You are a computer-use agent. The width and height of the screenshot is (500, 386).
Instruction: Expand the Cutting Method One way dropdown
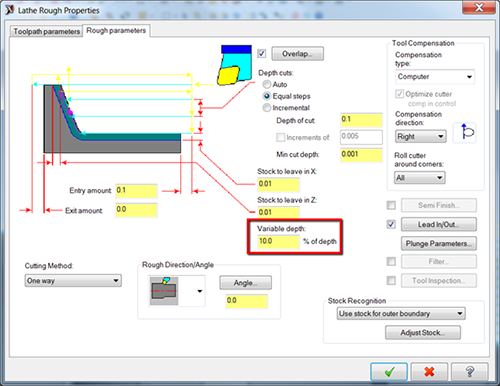[x=73, y=281]
